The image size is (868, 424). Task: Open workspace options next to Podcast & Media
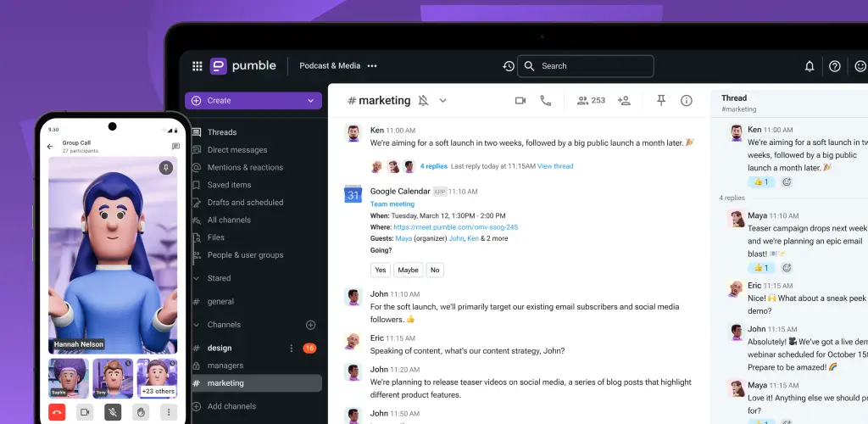pyautogui.click(x=372, y=66)
